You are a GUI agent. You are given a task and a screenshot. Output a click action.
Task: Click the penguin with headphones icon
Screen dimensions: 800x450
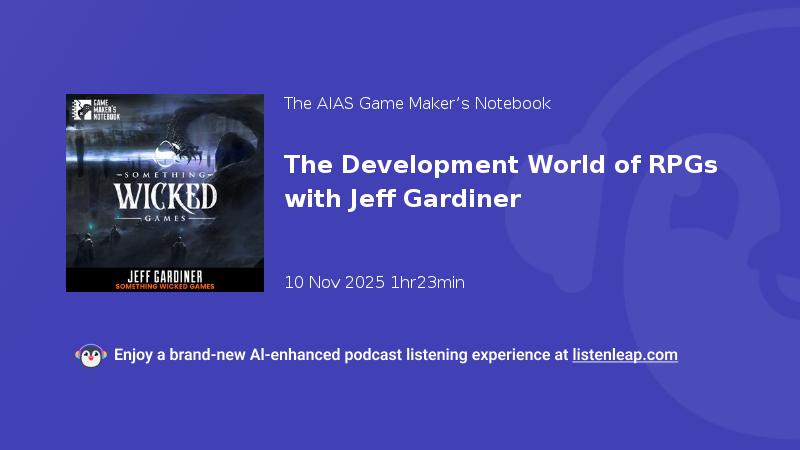91,356
